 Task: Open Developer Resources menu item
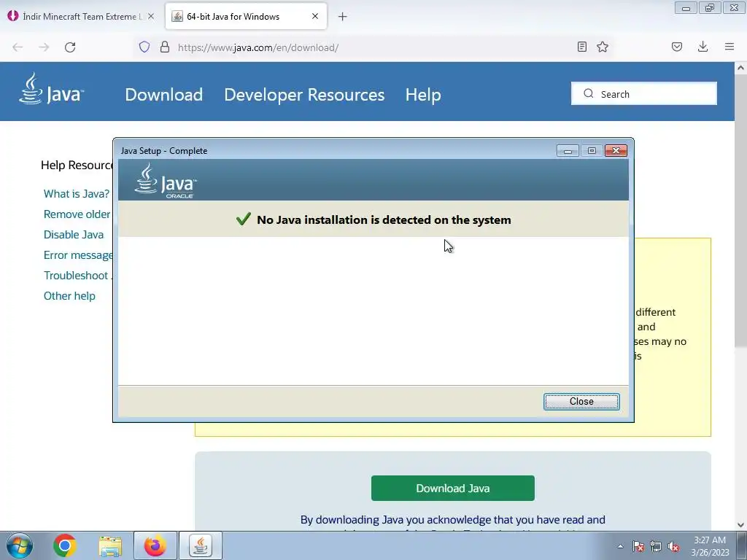pyautogui.click(x=304, y=95)
